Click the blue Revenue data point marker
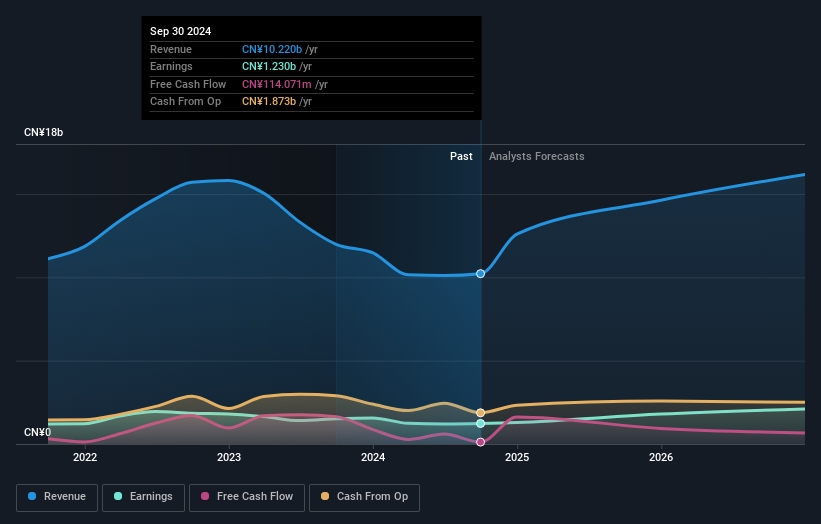The height and width of the screenshot is (524, 821). (480, 274)
